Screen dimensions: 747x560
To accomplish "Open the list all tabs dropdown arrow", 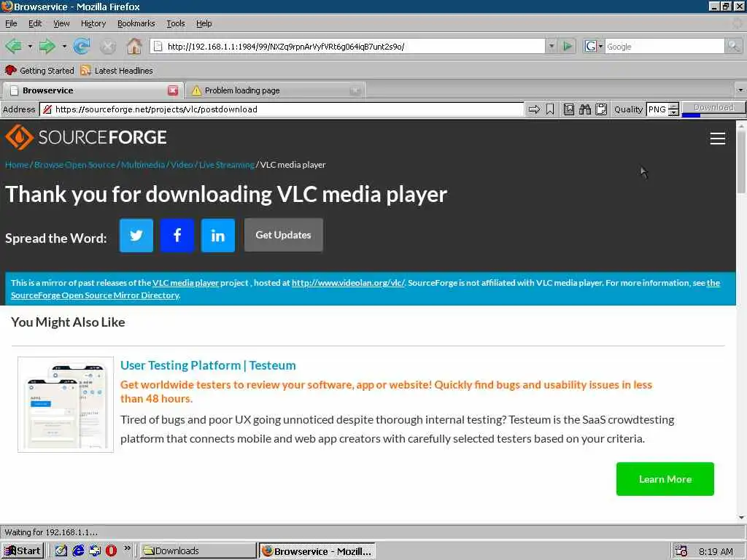I will click(740, 90).
